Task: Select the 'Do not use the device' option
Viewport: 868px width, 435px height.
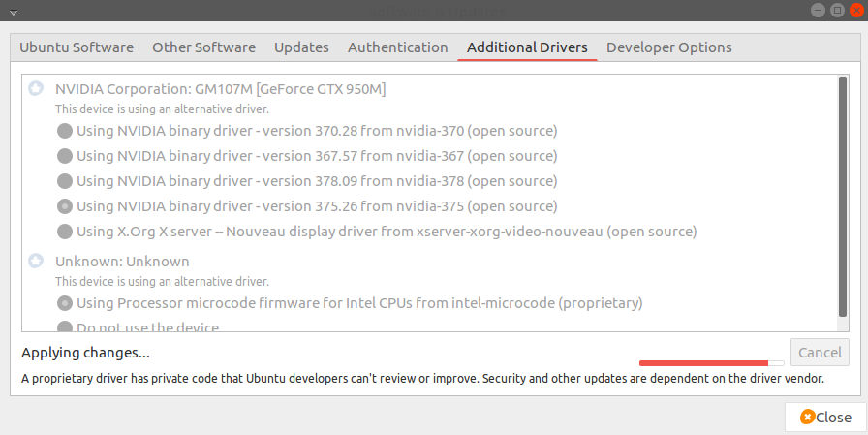Action: [x=65, y=327]
